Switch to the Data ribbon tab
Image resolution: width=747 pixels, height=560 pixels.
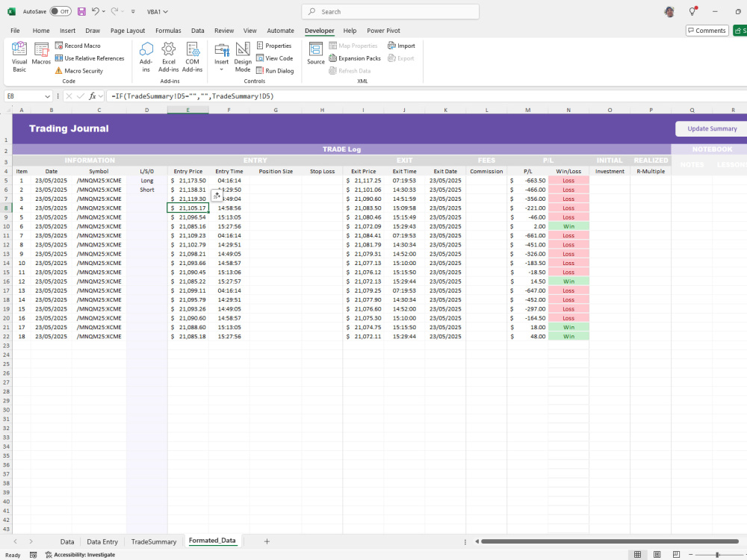click(x=198, y=31)
